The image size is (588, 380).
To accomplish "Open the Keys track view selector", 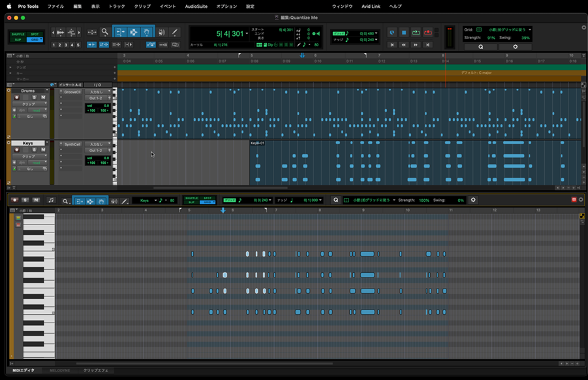I will pos(29,157).
